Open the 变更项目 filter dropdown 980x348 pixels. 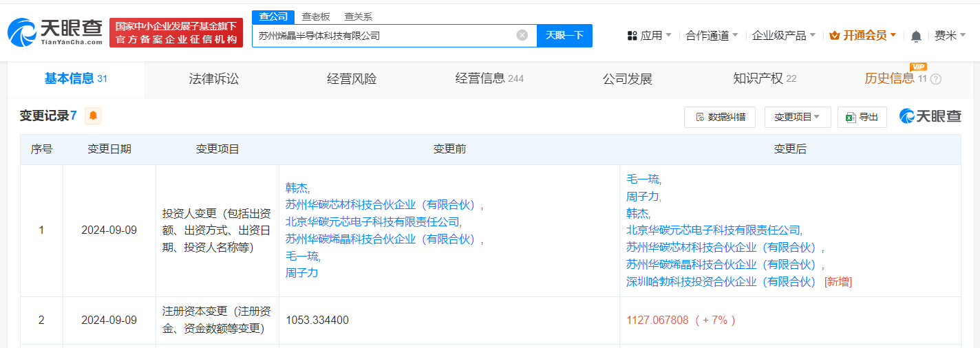(x=798, y=117)
